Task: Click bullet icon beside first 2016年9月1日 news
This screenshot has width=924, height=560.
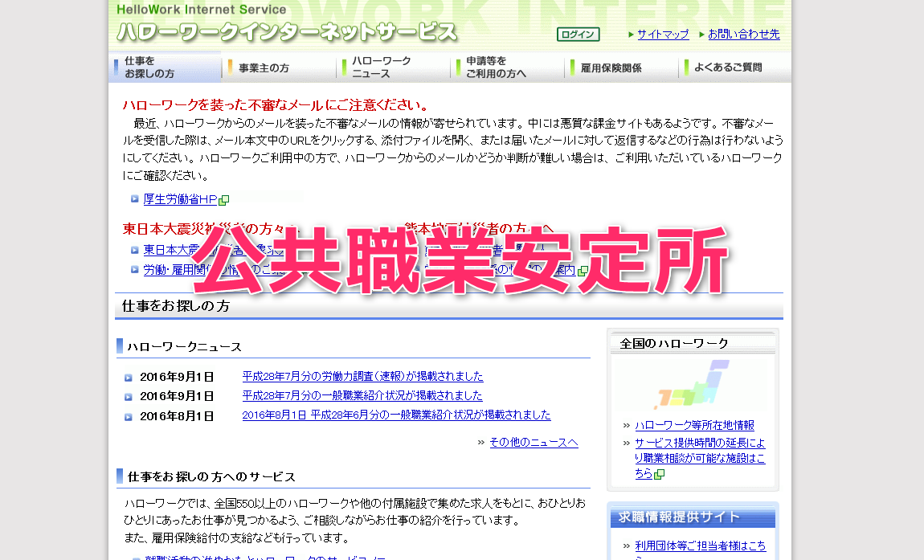Action: pos(129,378)
